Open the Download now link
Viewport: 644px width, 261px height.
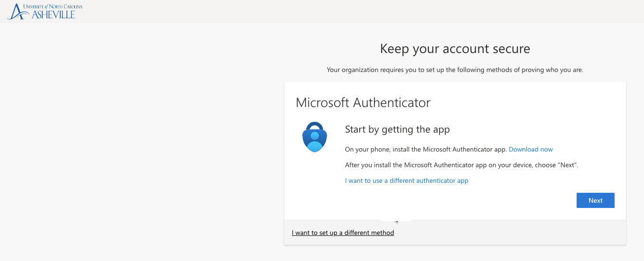pyautogui.click(x=531, y=149)
